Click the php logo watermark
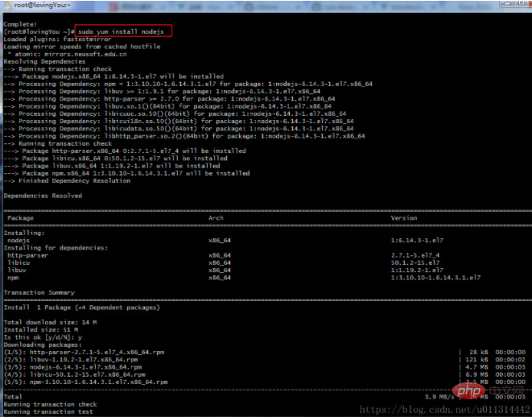Image resolution: width=532 pixels, height=417 pixels. point(469,391)
